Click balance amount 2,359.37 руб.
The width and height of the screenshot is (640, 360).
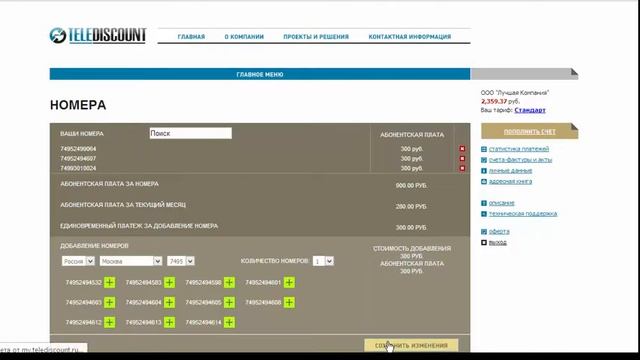(x=500, y=102)
